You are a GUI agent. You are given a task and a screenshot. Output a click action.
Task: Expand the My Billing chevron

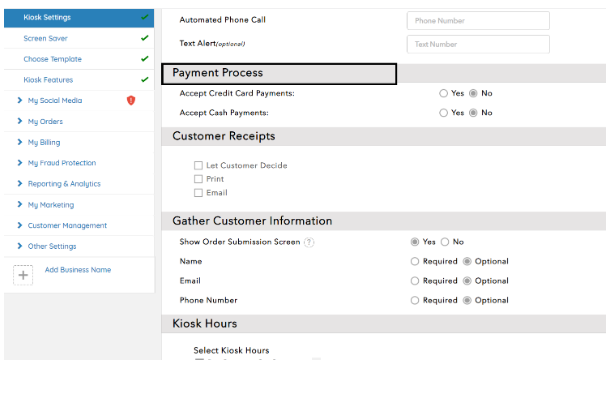pos(20,142)
